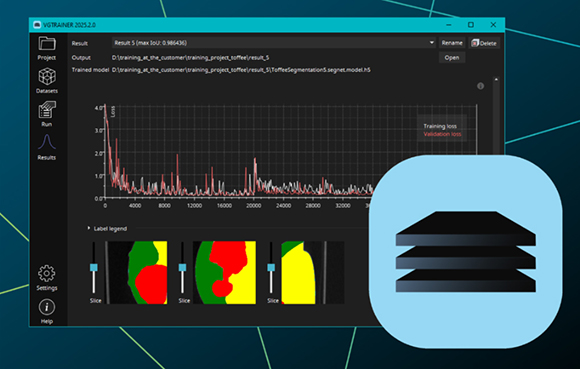Select the first segmentation preview thumbnail
Viewport: 580px width, 369px height.
[x=136, y=272]
